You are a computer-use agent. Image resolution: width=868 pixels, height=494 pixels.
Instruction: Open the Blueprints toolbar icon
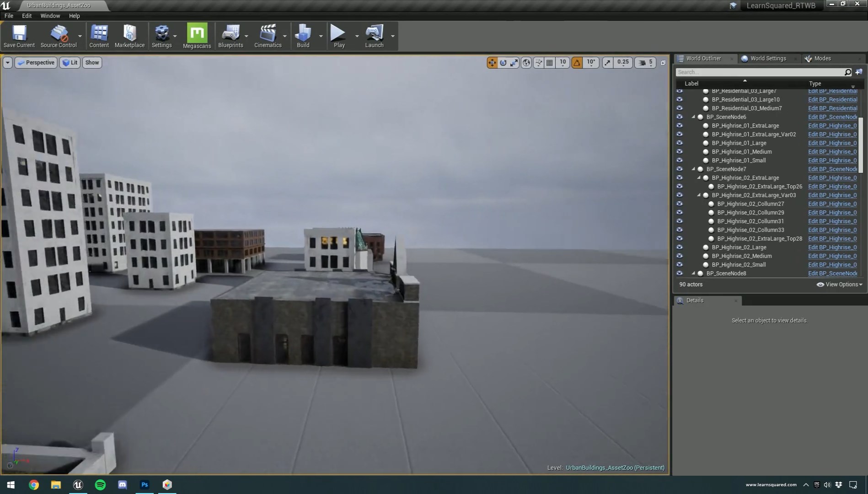(x=231, y=36)
